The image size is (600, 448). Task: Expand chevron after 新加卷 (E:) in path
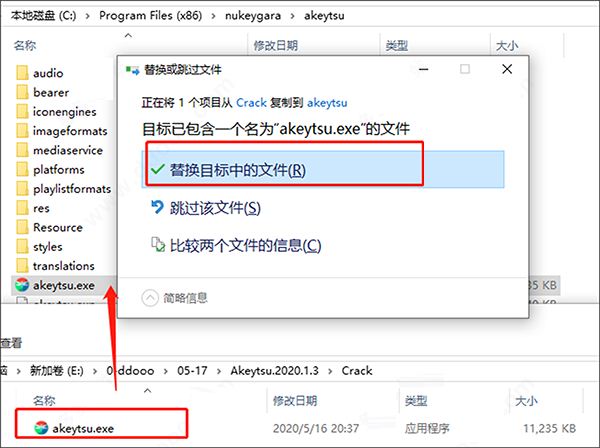95,371
